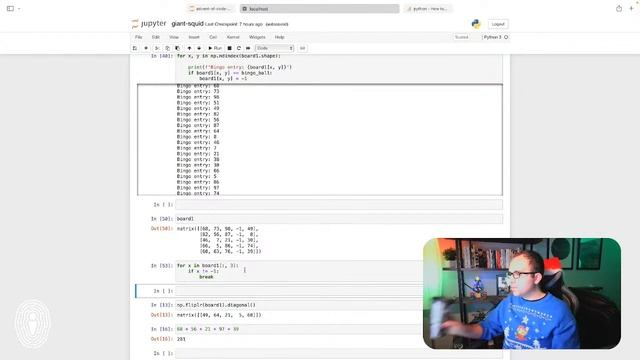Restart kernel and rerun notebook icon

[248, 48]
